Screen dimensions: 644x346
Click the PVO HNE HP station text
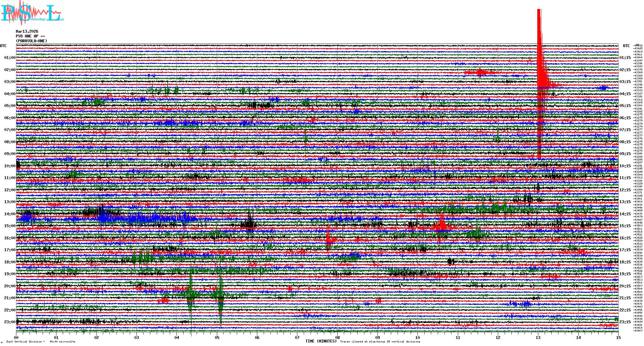pyautogui.click(x=30, y=36)
